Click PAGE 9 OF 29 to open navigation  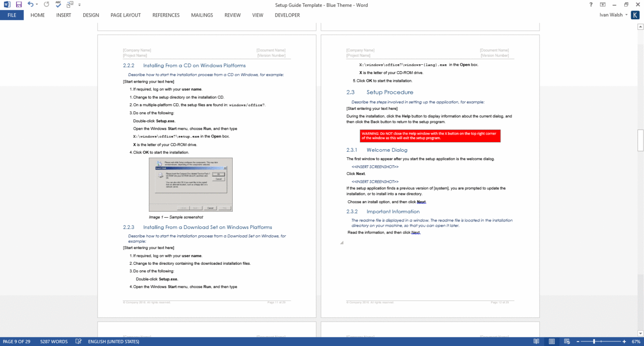click(17, 341)
